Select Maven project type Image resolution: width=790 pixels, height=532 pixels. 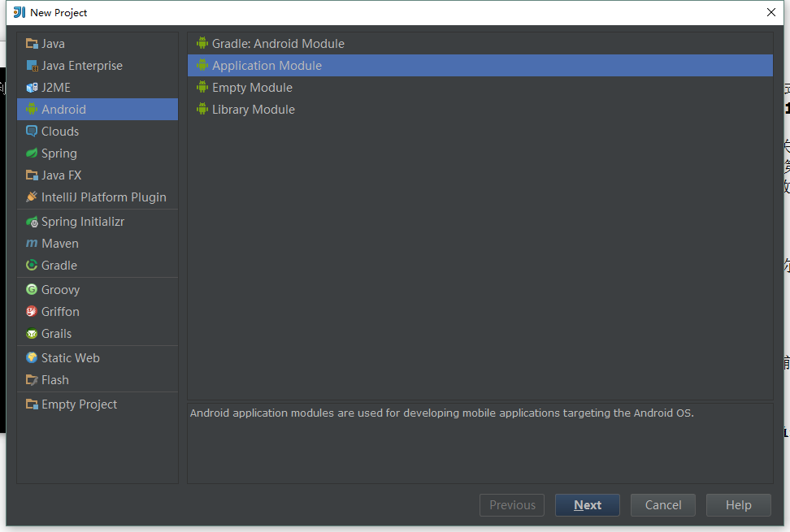[98, 244]
